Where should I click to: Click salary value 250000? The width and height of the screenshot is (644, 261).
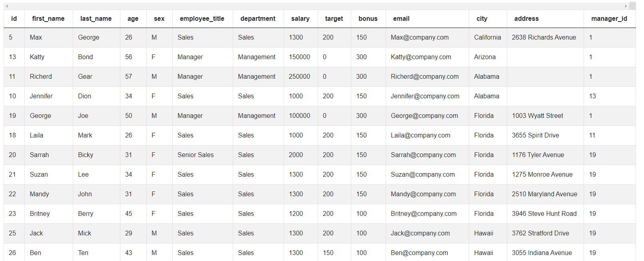(x=301, y=77)
